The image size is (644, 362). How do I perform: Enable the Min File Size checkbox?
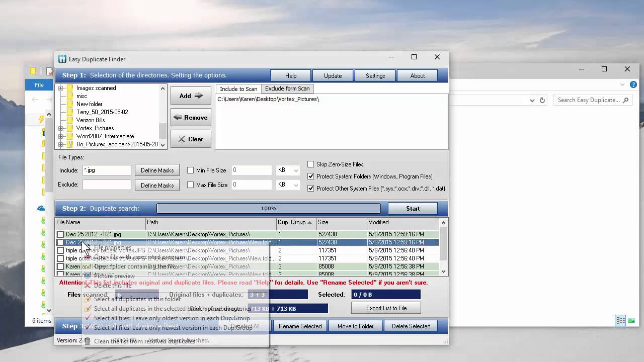(x=191, y=170)
